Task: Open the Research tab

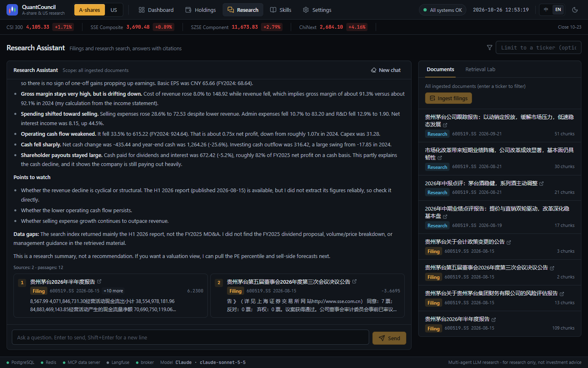Action: 243,10
